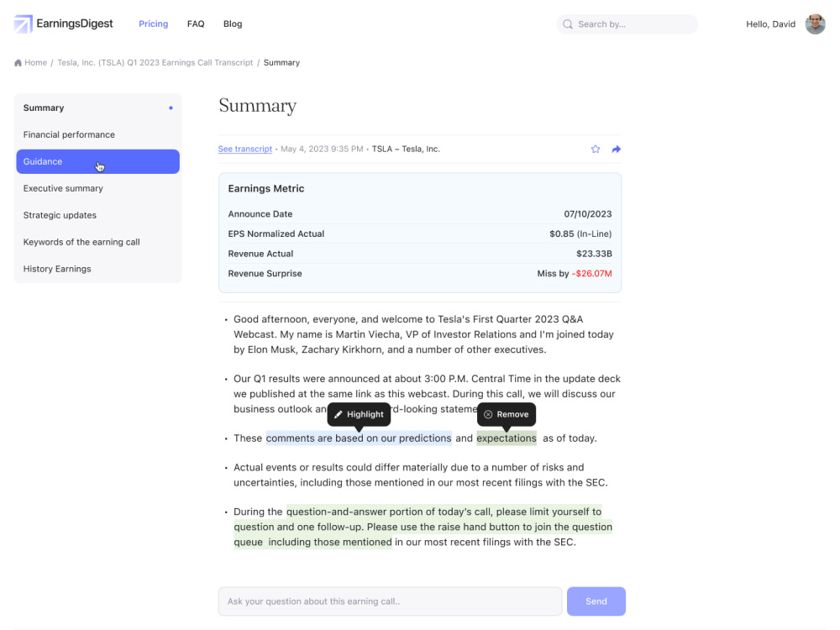The width and height of the screenshot is (840, 630).
Task: Click the 'Hello, David' greeting
Action: pos(770,24)
